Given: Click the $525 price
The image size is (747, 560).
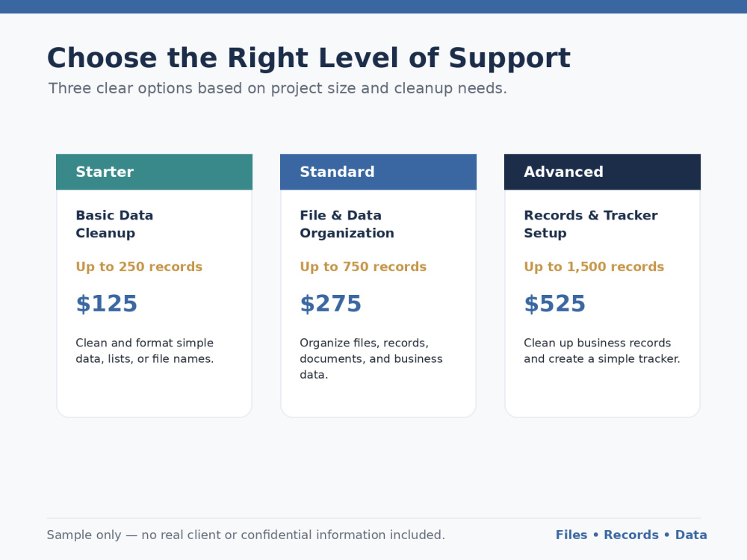Looking at the screenshot, I should [x=554, y=304].
